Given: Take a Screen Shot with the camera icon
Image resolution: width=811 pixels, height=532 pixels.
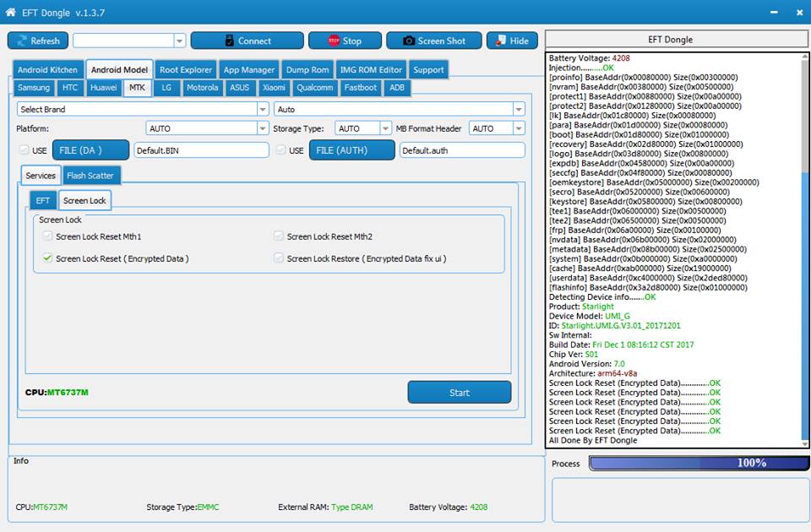Looking at the screenshot, I should coord(434,41).
